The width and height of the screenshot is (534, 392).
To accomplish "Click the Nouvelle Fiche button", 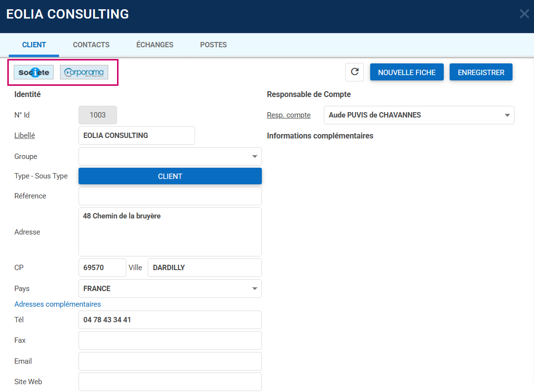I will (407, 72).
